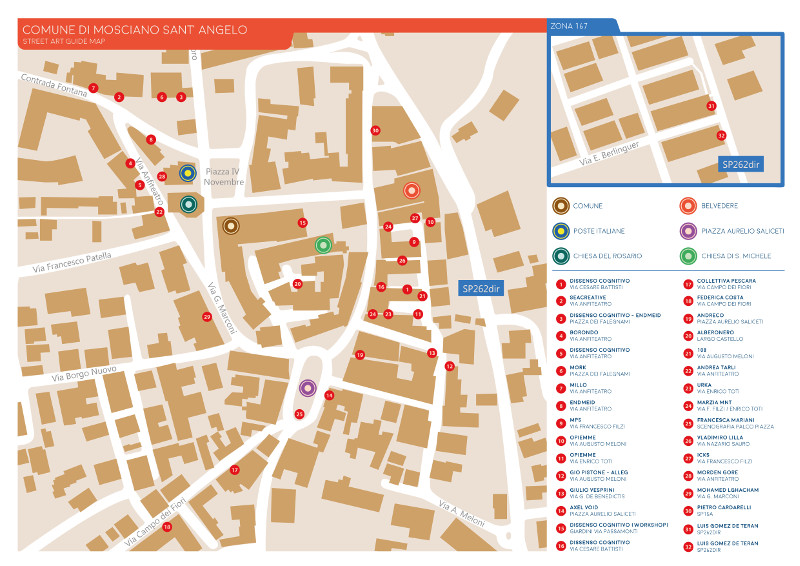
Task: Click the SP262dir label in Zona 167 inset
Action: click(x=742, y=164)
